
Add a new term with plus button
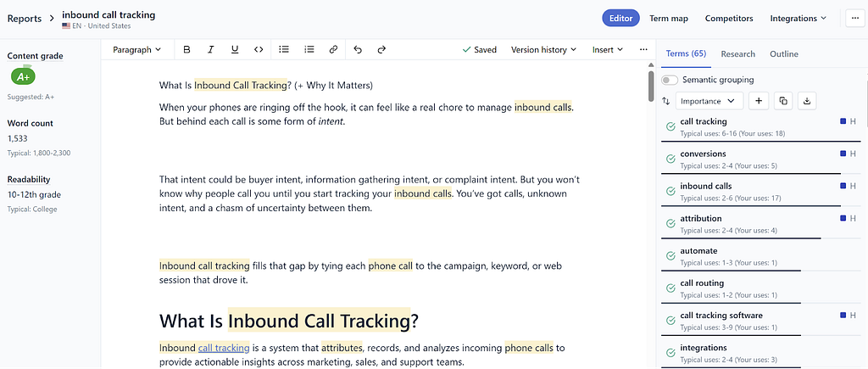click(x=759, y=101)
